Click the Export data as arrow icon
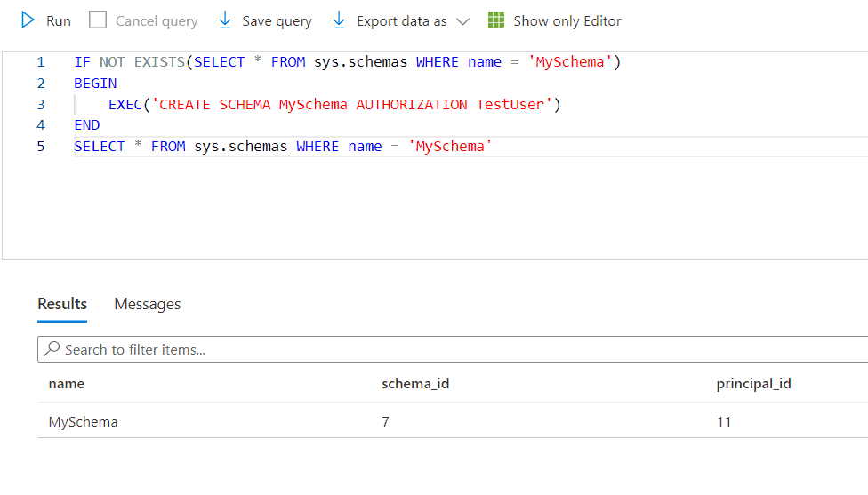Screen dimensions: 868x495 (x=339, y=20)
